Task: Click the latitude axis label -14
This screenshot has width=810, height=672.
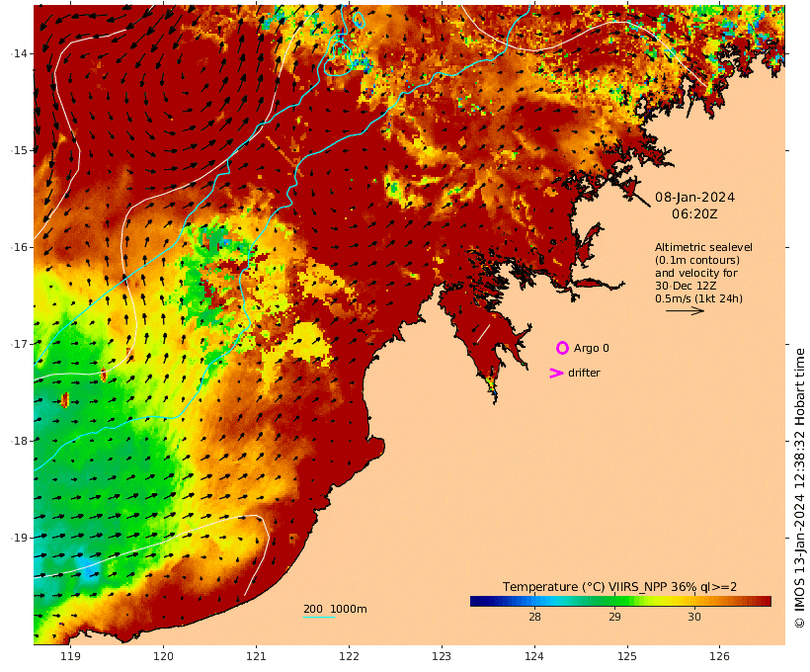Action: 20,53
